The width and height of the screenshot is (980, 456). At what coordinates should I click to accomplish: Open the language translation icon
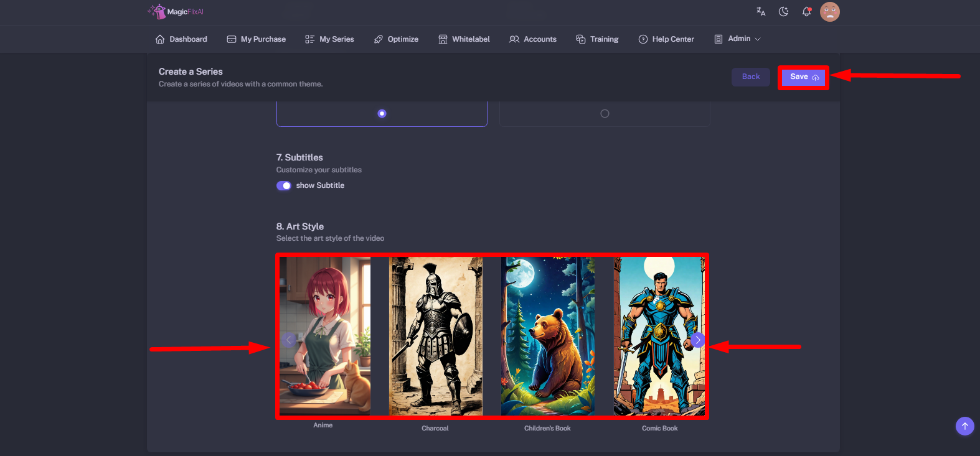pyautogui.click(x=761, y=12)
